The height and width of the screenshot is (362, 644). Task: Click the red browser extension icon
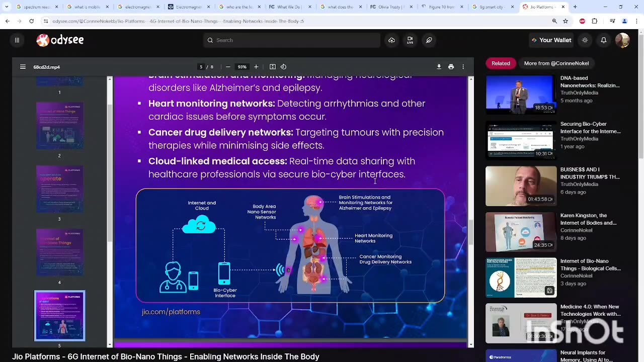coord(582,21)
